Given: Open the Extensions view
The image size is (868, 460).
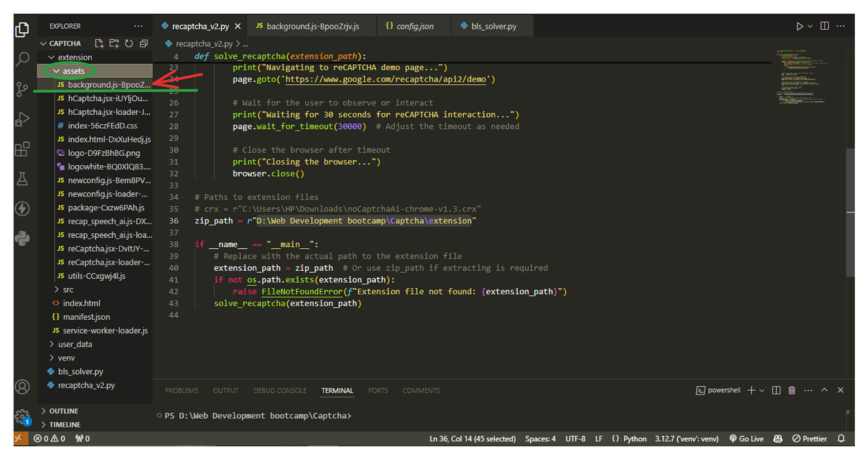Looking at the screenshot, I should [22, 149].
